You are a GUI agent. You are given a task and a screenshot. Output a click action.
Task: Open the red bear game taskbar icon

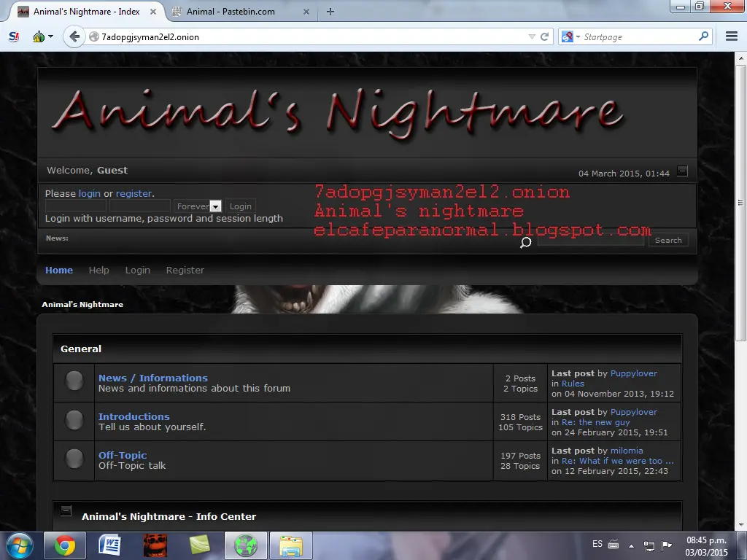pyautogui.click(x=155, y=545)
